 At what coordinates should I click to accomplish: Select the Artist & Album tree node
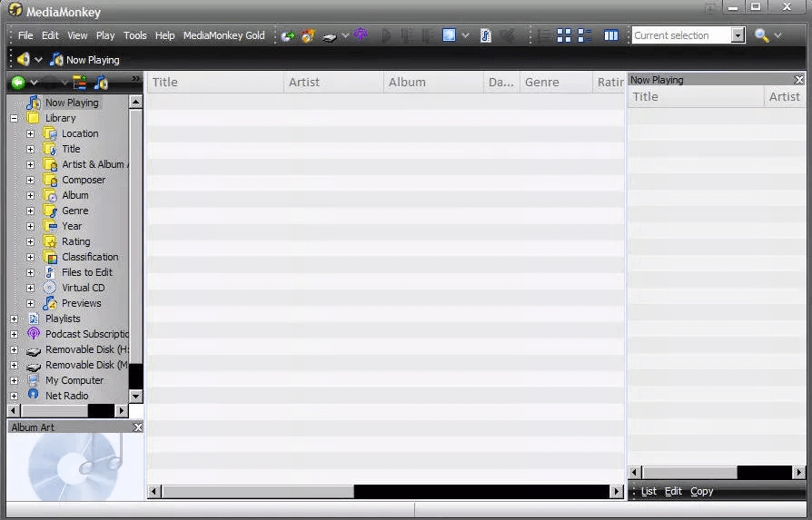click(94, 164)
